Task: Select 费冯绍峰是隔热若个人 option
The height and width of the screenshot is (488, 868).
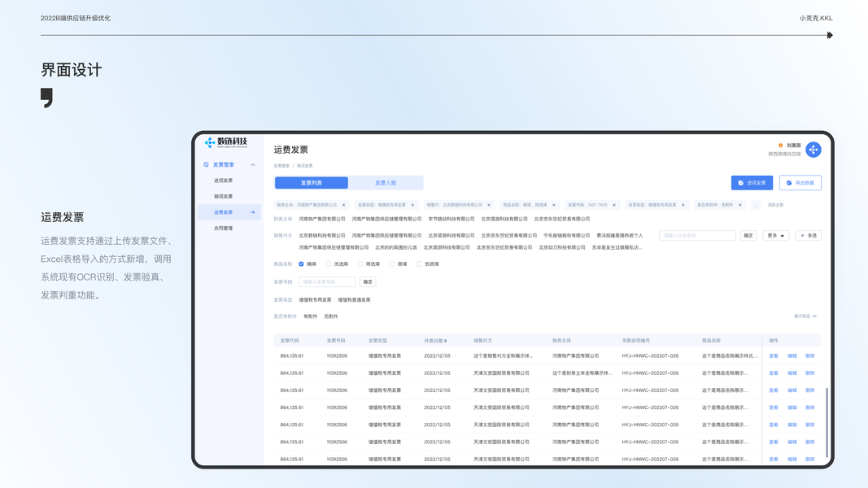Action: [619, 236]
